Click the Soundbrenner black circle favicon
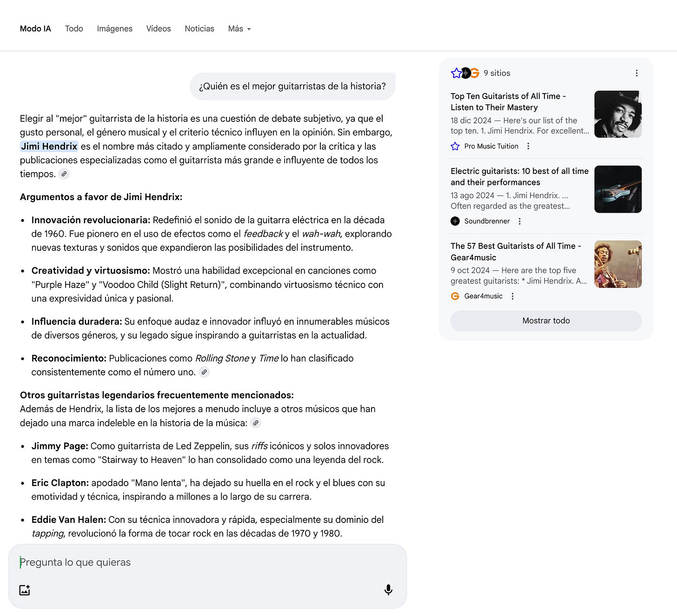The image size is (677, 616). [455, 221]
